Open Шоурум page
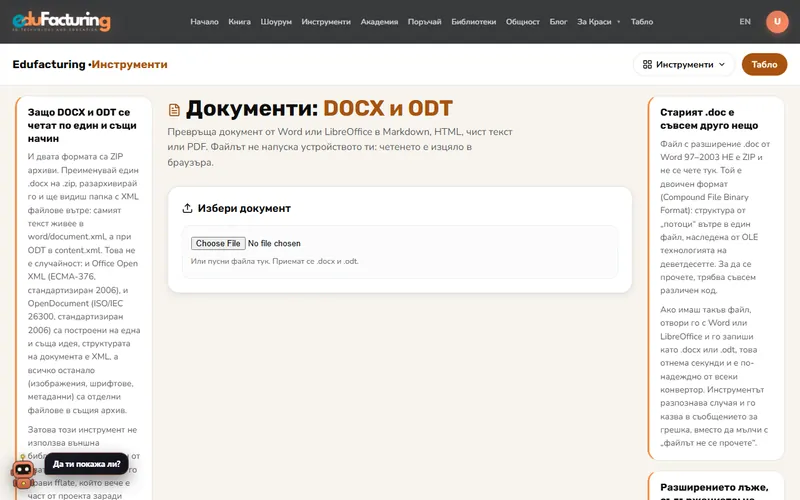 point(276,21)
